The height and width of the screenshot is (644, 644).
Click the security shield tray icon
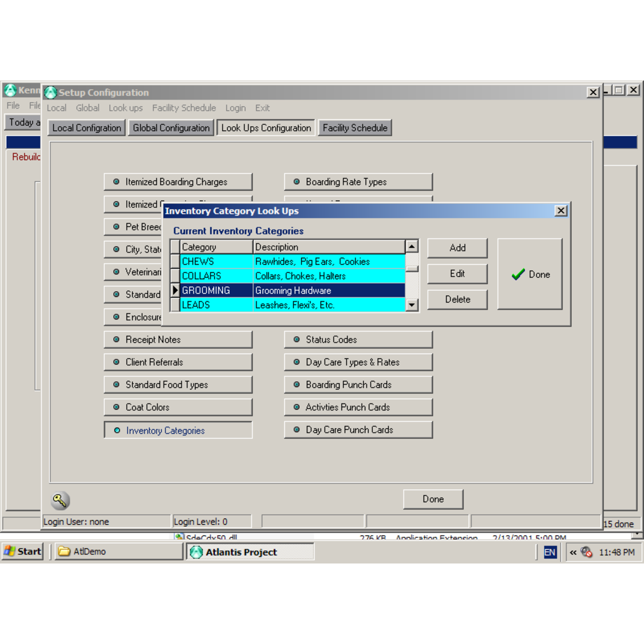(x=586, y=552)
